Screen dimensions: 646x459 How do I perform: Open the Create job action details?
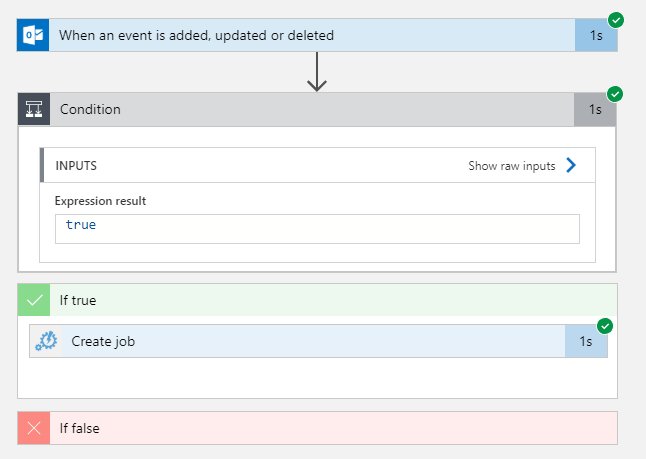pos(300,341)
